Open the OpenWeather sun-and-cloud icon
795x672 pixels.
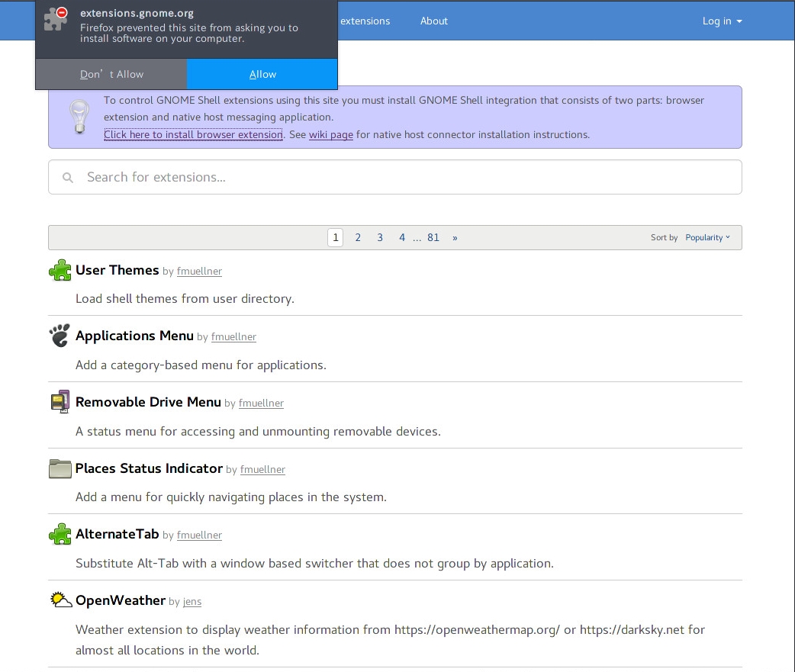(60, 600)
